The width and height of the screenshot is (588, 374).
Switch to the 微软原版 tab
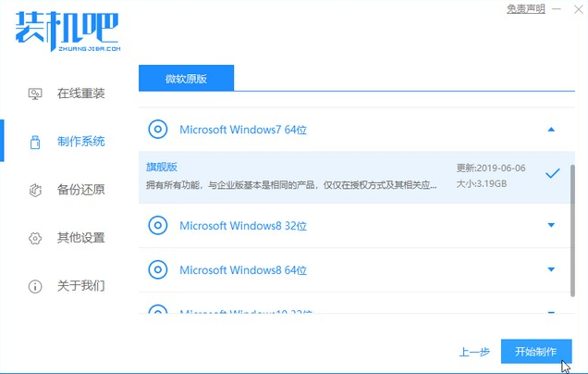point(186,79)
